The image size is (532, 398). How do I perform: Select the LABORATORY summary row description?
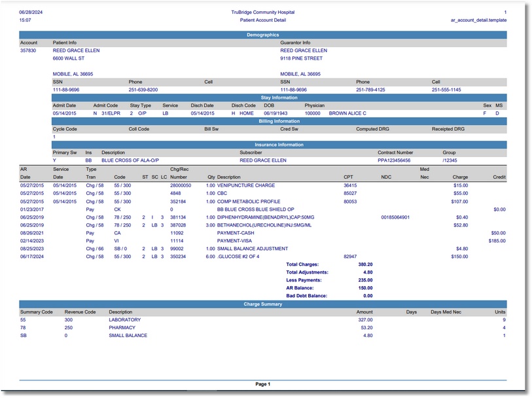tap(124, 320)
